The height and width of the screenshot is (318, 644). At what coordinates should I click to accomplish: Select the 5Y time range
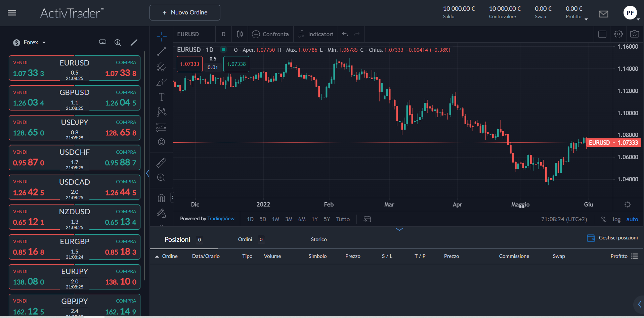tap(327, 219)
